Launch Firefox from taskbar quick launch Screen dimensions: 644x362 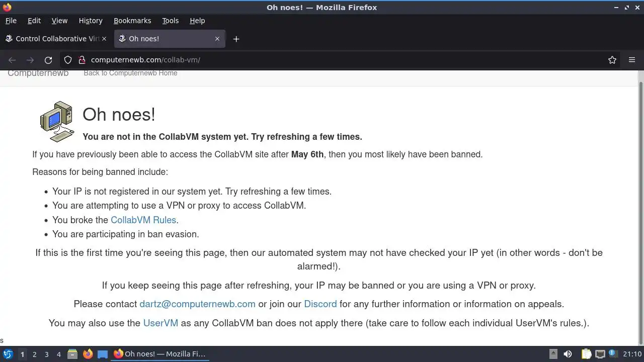pos(88,354)
